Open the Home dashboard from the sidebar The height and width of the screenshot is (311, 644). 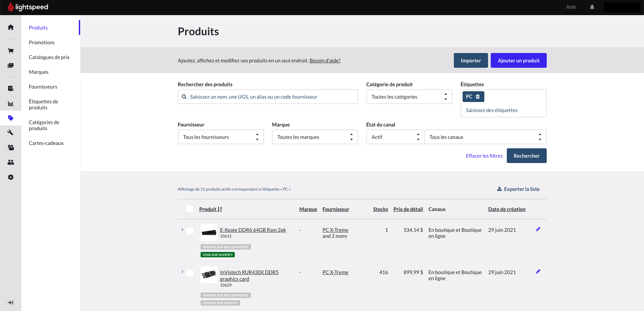click(10, 27)
